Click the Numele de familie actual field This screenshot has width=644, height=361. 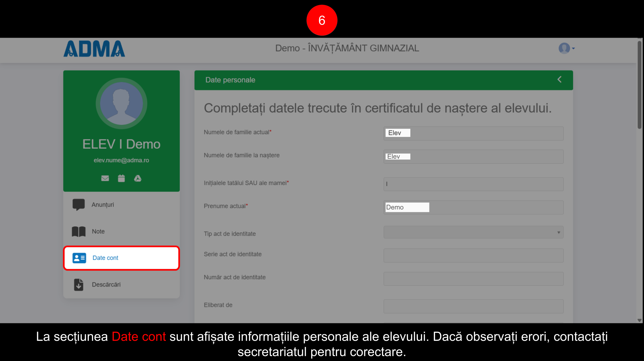coord(473,133)
